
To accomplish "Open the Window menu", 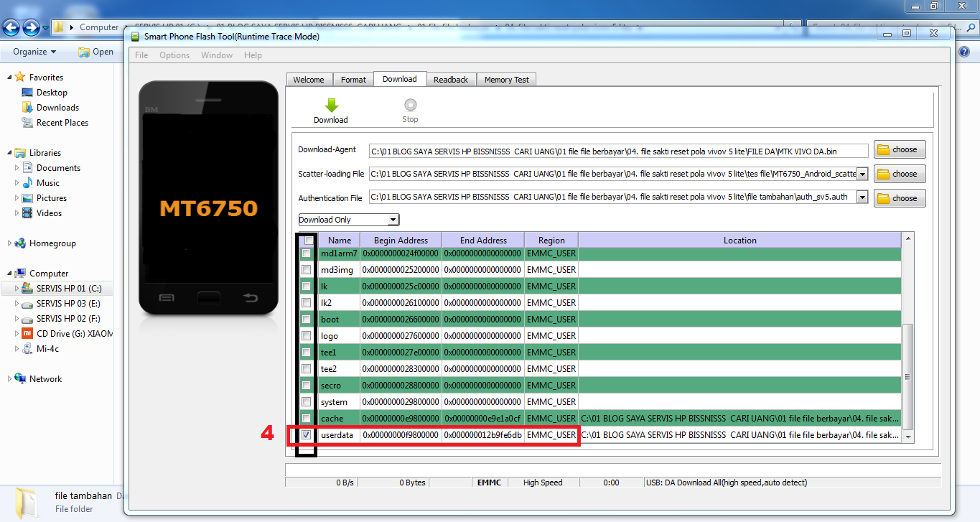I will pyautogui.click(x=217, y=55).
